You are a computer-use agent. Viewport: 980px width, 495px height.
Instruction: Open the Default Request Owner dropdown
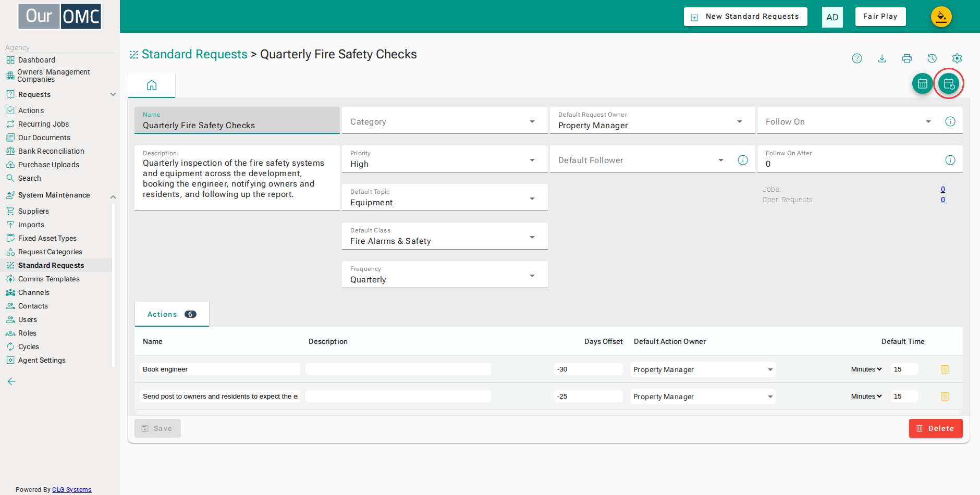tap(652, 121)
